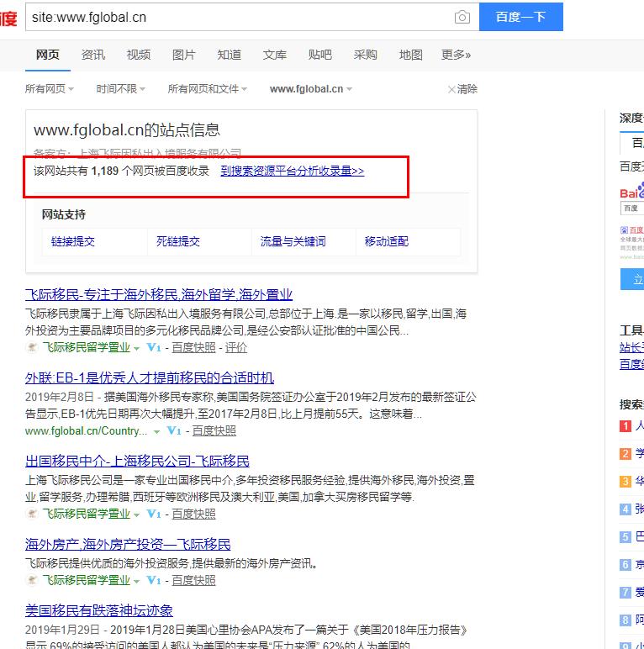Viewport: 644px width, 649px height.
Task: Click the search input field
Action: click(240, 17)
